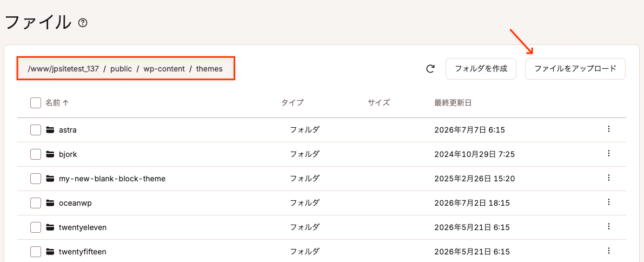Check the oceanwp row checkbox

(x=36, y=203)
